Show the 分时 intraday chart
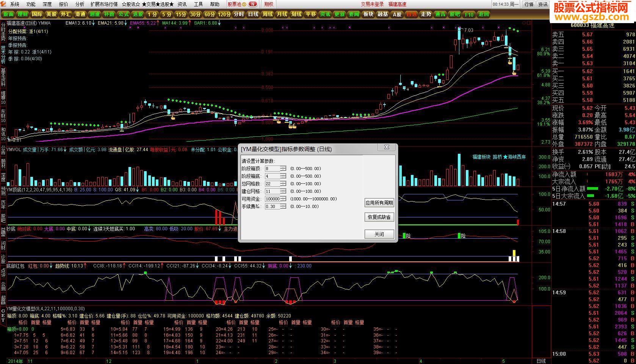Screen dimensions: 636x364 tap(239, 14)
